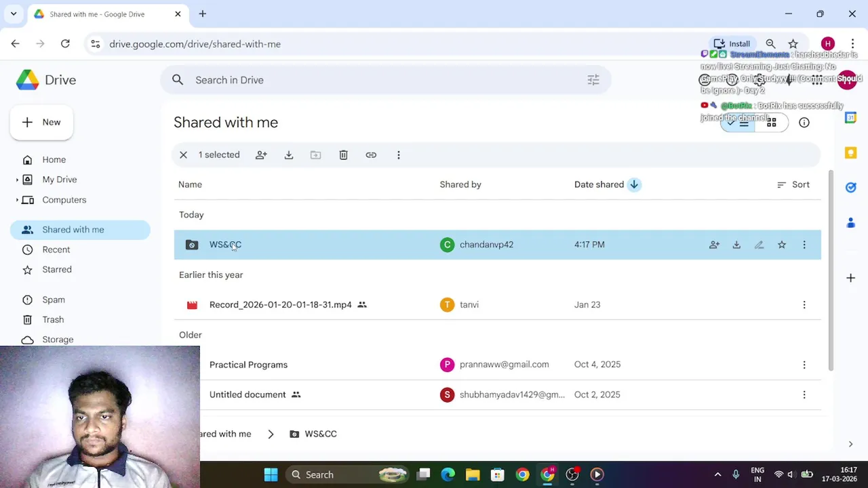Expand the My Drive tree arrow
The height and width of the screenshot is (488, 868).
click(x=17, y=180)
